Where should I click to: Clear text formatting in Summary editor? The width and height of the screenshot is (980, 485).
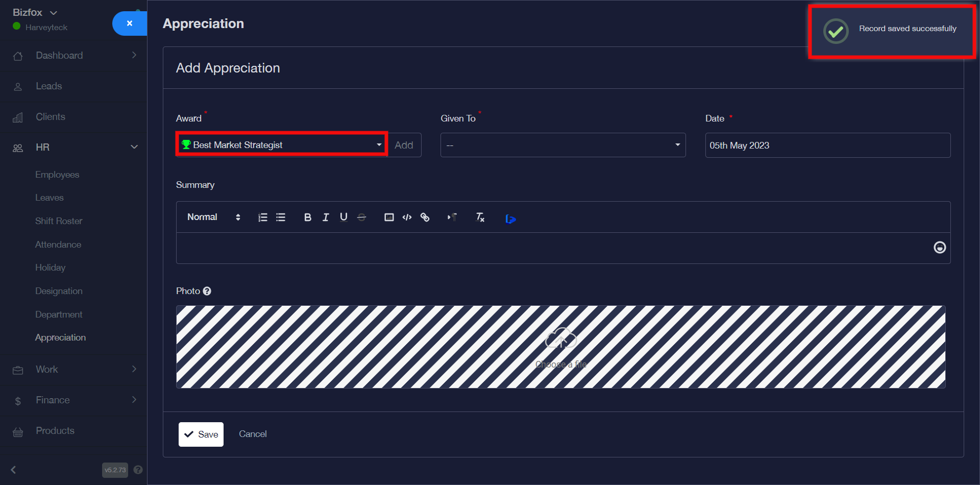pos(480,217)
